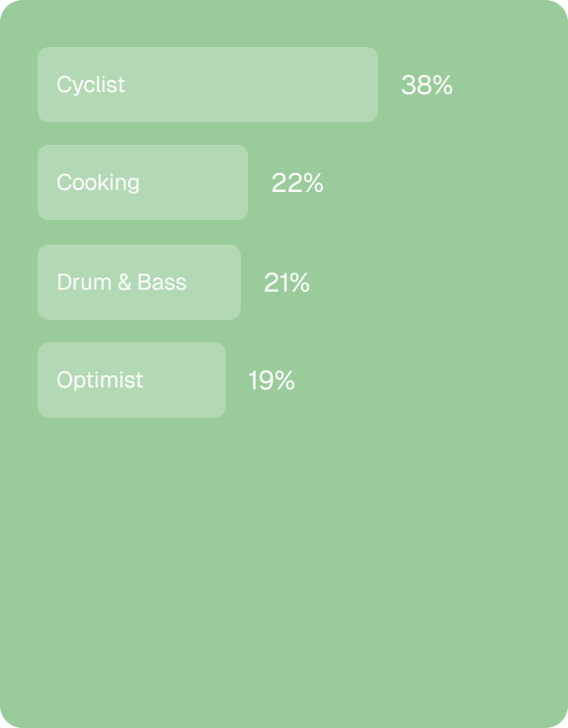Image resolution: width=568 pixels, height=728 pixels.
Task: Click the 19% value label
Action: 272,381
